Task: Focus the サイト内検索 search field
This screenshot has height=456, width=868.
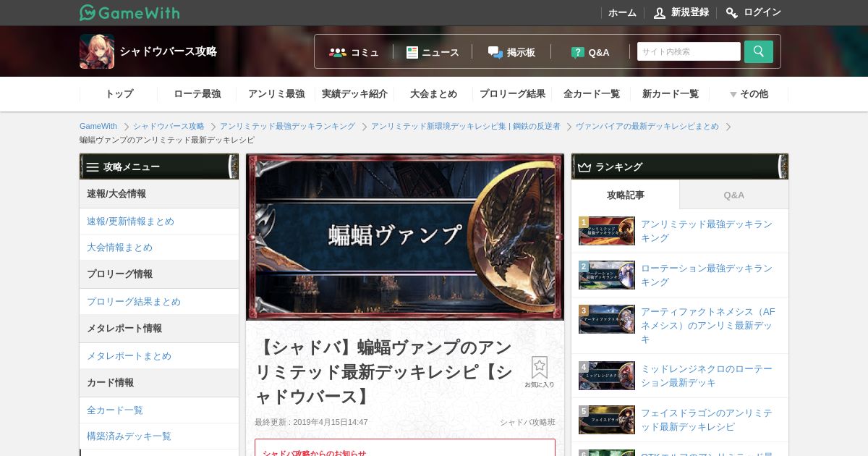Action: (x=689, y=51)
